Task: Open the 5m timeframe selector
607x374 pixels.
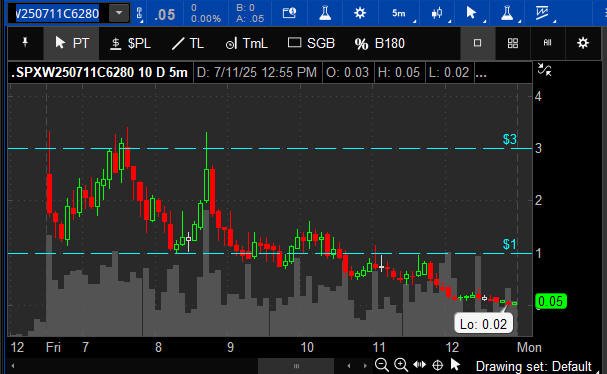Action: (399, 13)
